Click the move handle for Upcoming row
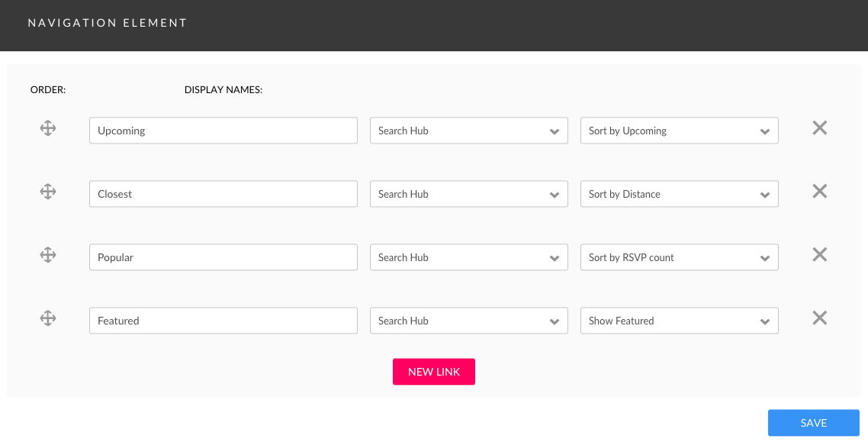Screen dimensions: 868x442 pos(48,128)
